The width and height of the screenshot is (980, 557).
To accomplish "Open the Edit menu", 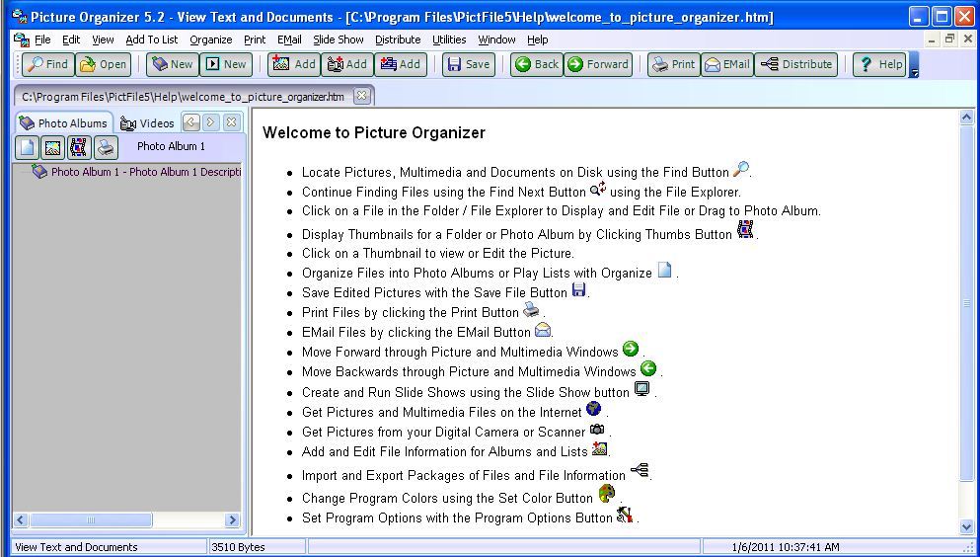I will (x=71, y=40).
